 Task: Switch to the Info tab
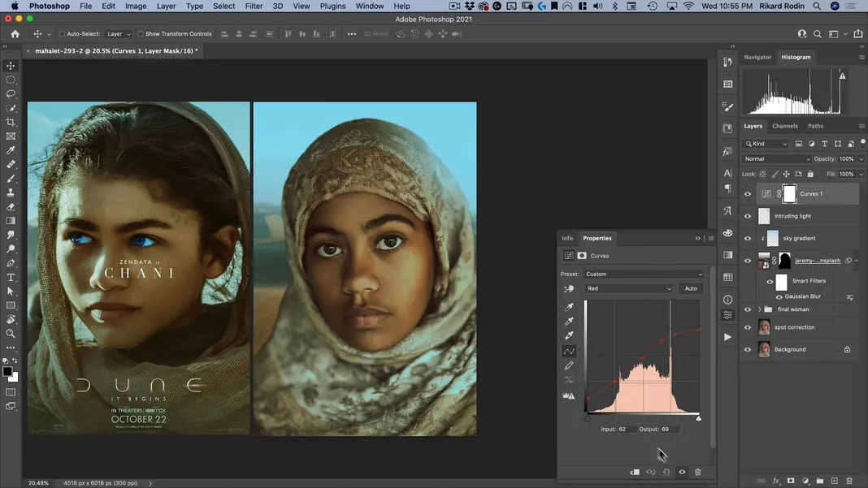click(567, 239)
